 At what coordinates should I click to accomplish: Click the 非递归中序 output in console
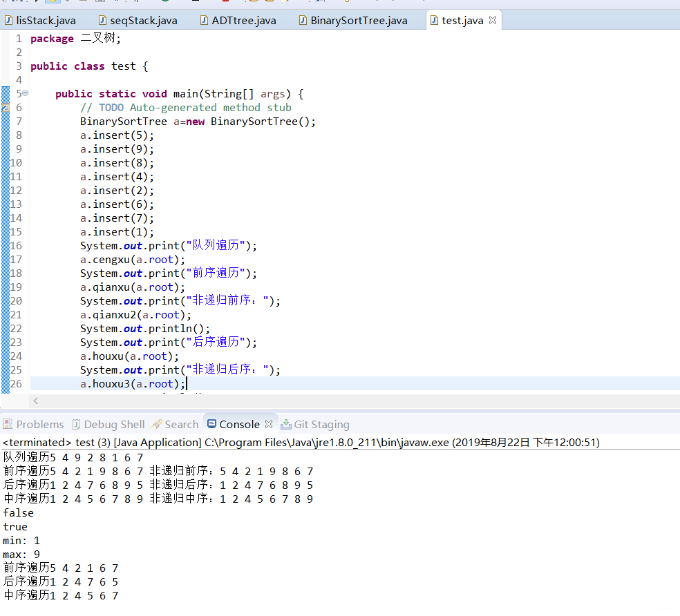[x=232, y=499]
